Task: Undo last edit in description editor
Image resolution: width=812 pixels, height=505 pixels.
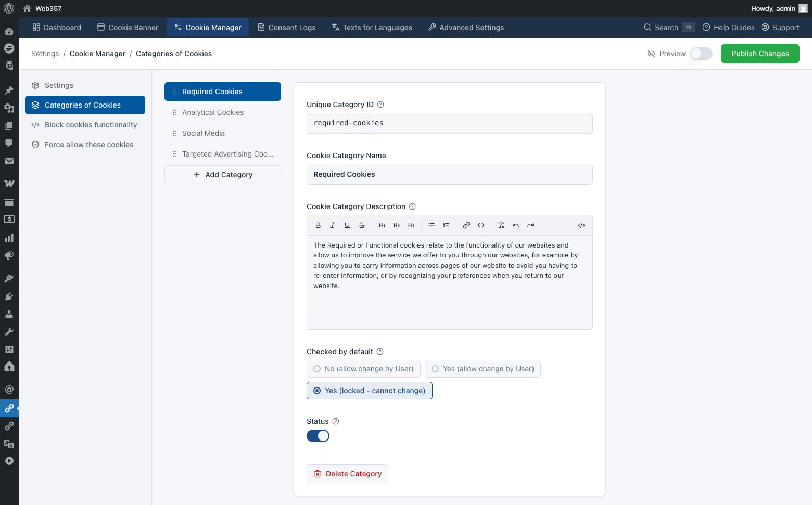Action: [516, 225]
